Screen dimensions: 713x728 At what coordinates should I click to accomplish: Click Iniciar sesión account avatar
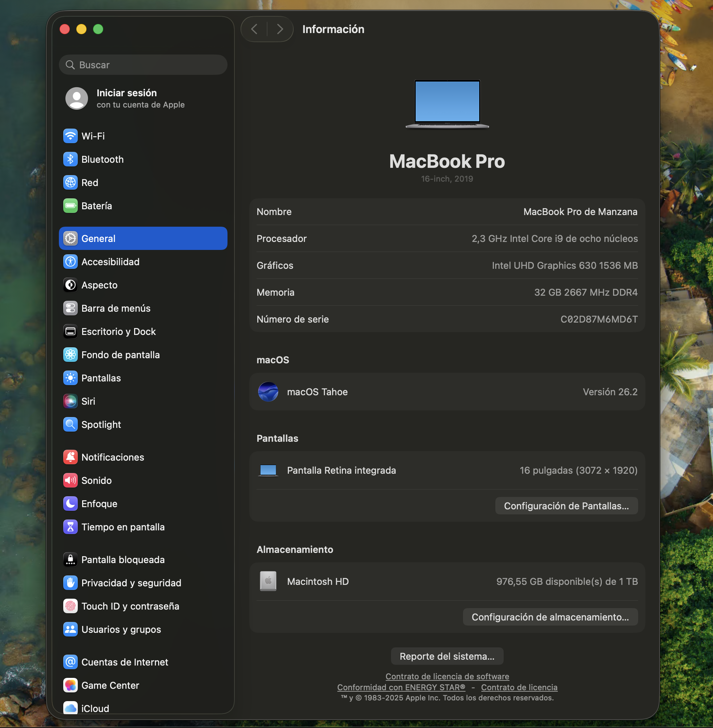click(77, 98)
